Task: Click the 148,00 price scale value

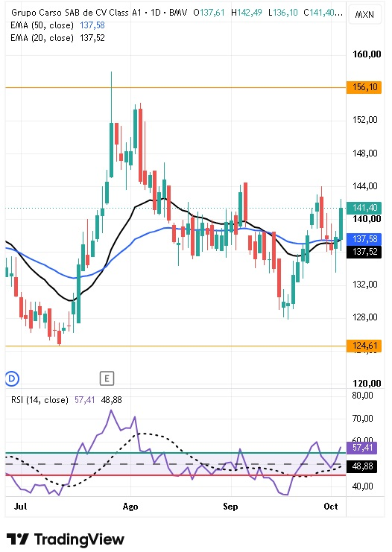Action: tap(365, 153)
